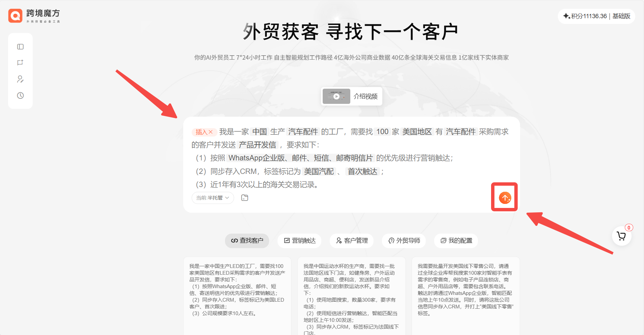The height and width of the screenshot is (335, 644).
Task: Select the 外贸导师 tab
Action: [x=404, y=241]
